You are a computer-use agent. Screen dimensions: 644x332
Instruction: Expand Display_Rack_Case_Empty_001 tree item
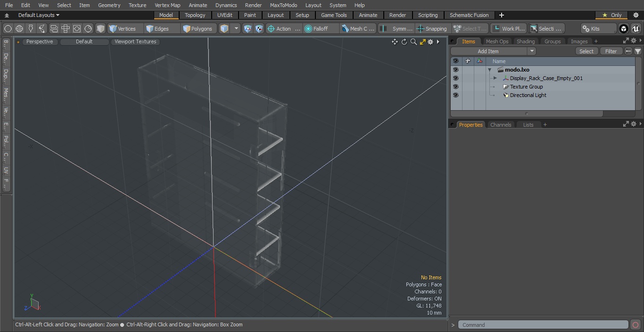pos(495,78)
